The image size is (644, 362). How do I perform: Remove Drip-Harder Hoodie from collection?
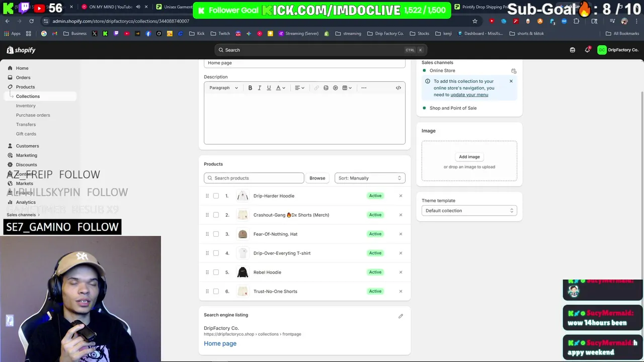point(400,196)
